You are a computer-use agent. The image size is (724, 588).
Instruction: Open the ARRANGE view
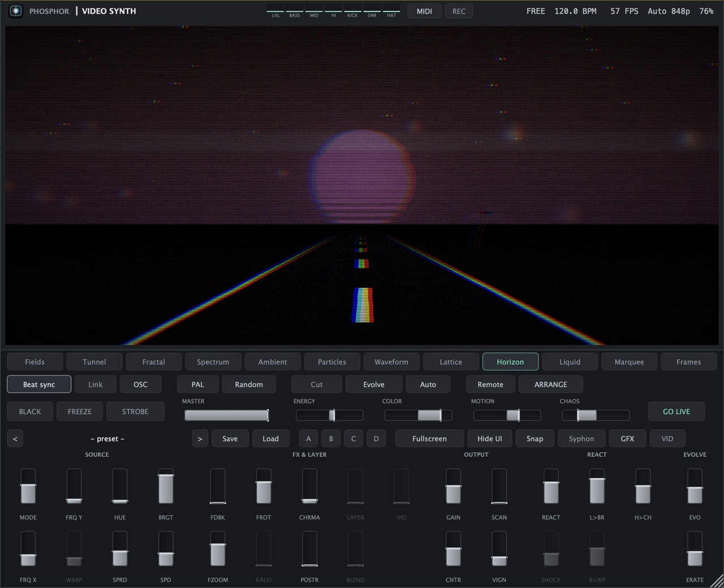551,384
